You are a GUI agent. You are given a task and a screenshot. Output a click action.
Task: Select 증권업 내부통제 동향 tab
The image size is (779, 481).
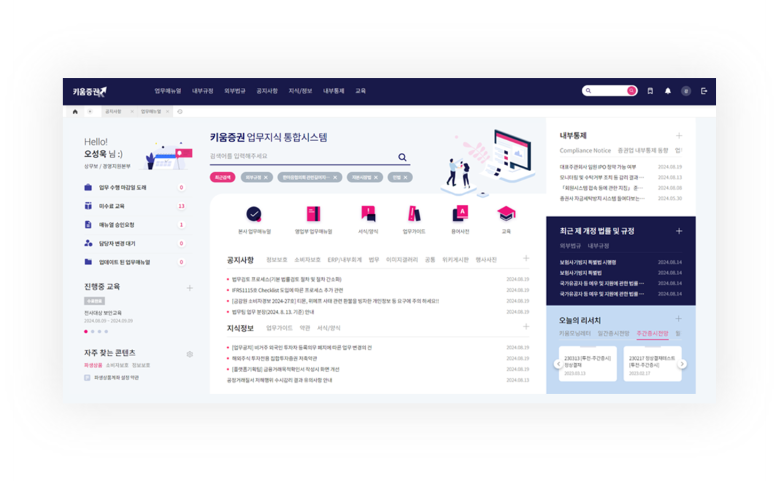point(642,151)
